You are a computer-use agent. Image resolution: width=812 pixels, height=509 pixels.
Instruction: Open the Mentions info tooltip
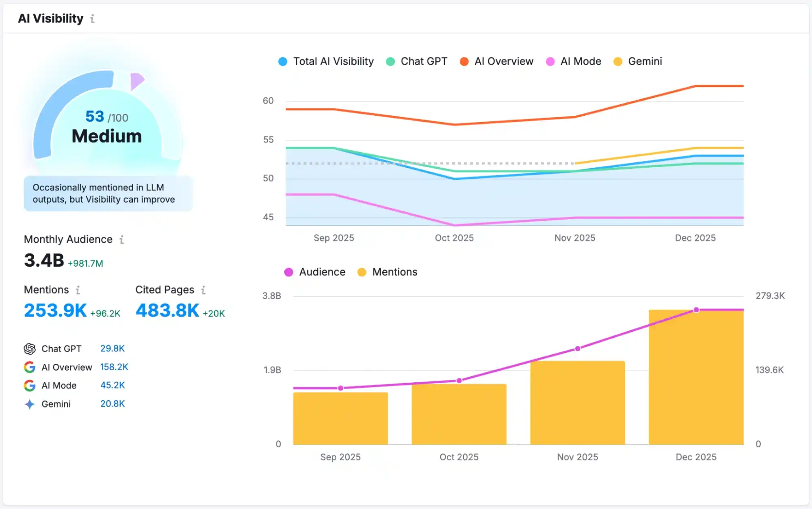(x=77, y=290)
